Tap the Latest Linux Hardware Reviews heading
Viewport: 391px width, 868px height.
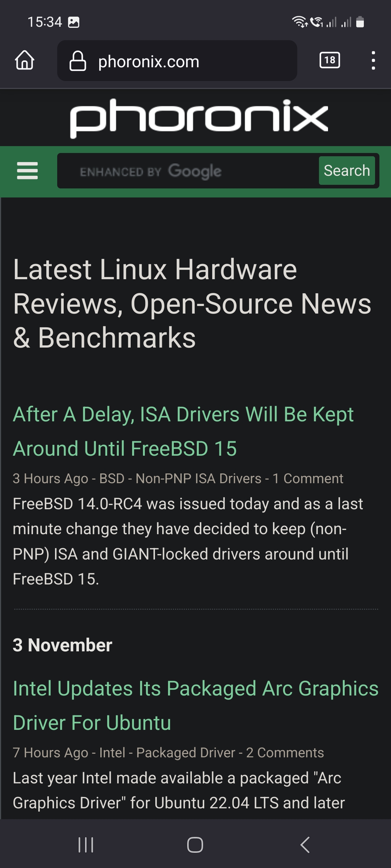click(x=192, y=303)
